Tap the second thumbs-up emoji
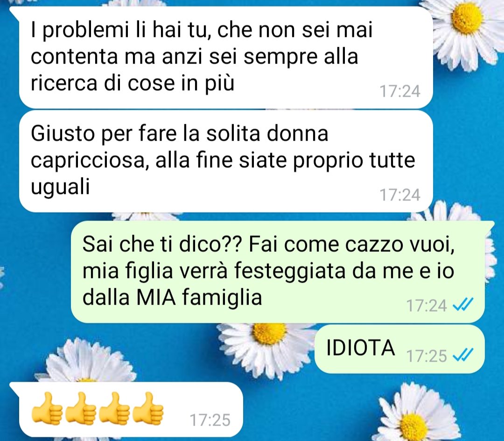Screen dimensions: 504x441 tap(81, 407)
